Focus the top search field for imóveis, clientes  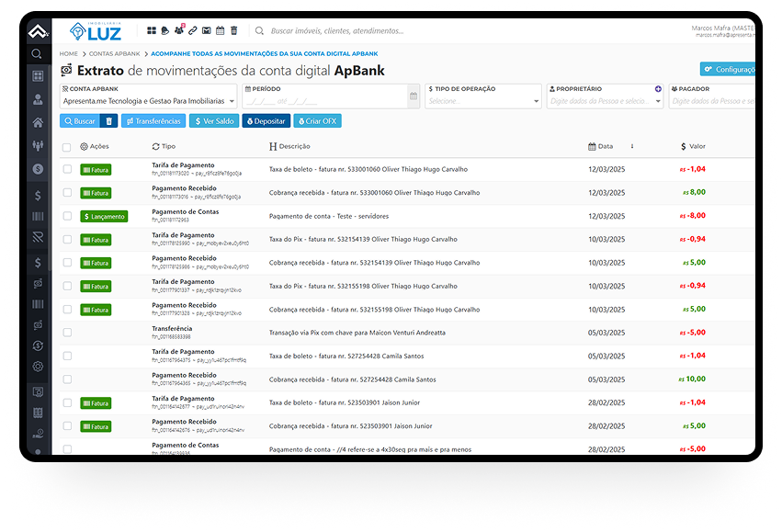coord(337,31)
